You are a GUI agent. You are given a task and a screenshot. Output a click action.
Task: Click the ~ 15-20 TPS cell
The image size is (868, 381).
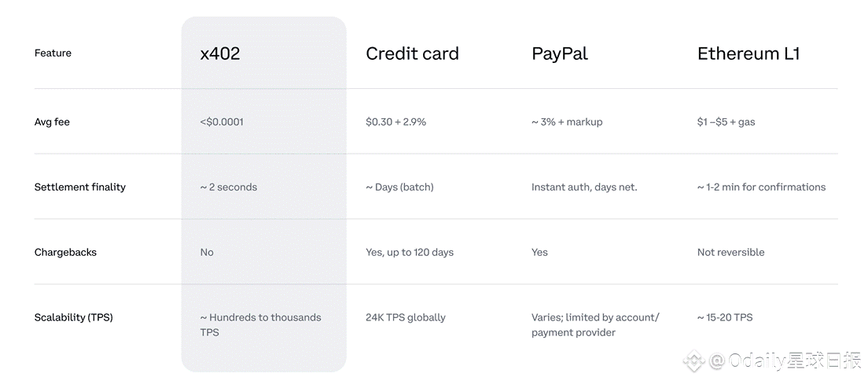point(725,318)
